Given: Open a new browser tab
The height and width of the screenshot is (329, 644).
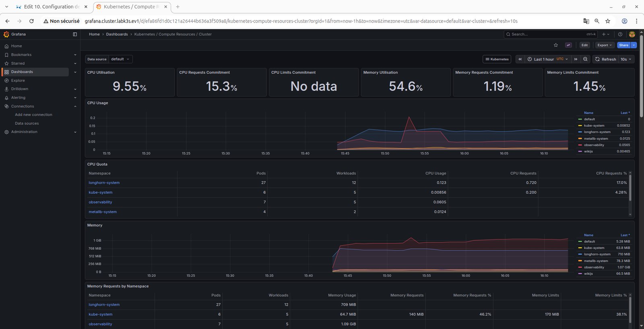Looking at the screenshot, I should (178, 6).
